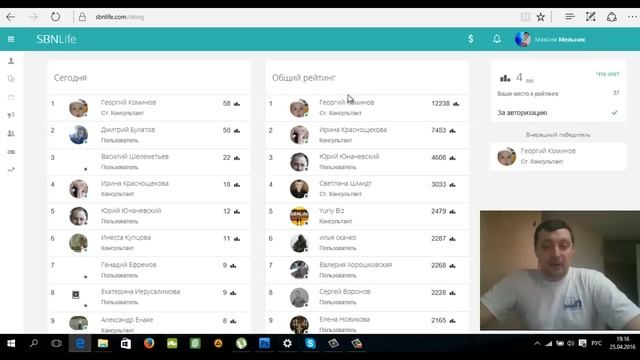The width and height of the screenshot is (640, 360).
Task: Reload the page with the refresh icon
Action: pos(56,17)
